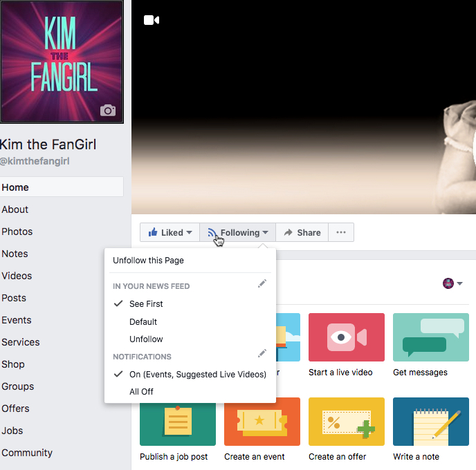Open the Get messages tile

pyautogui.click(x=431, y=345)
